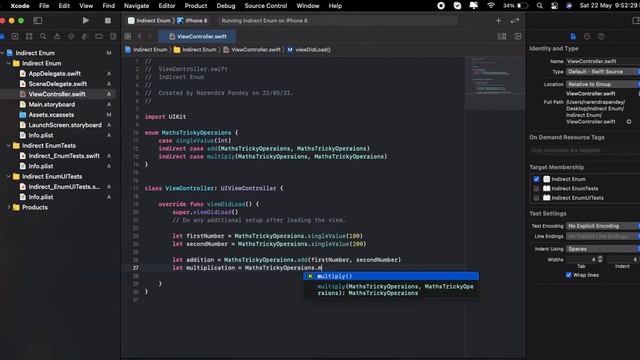The width and height of the screenshot is (640, 360).
Task: Choose the Indirect Enum scheme selector
Action: pyautogui.click(x=149, y=20)
